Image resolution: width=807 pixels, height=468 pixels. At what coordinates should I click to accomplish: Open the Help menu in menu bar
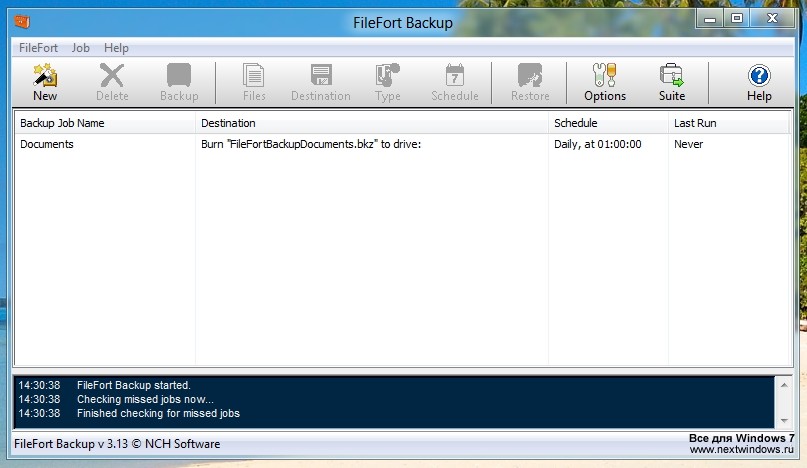pos(116,48)
